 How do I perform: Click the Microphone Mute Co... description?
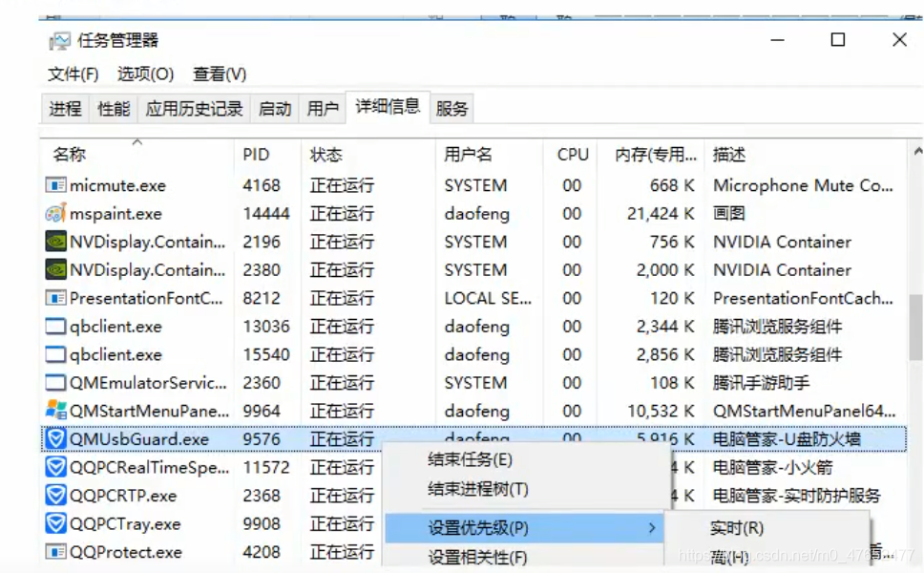pos(803,185)
